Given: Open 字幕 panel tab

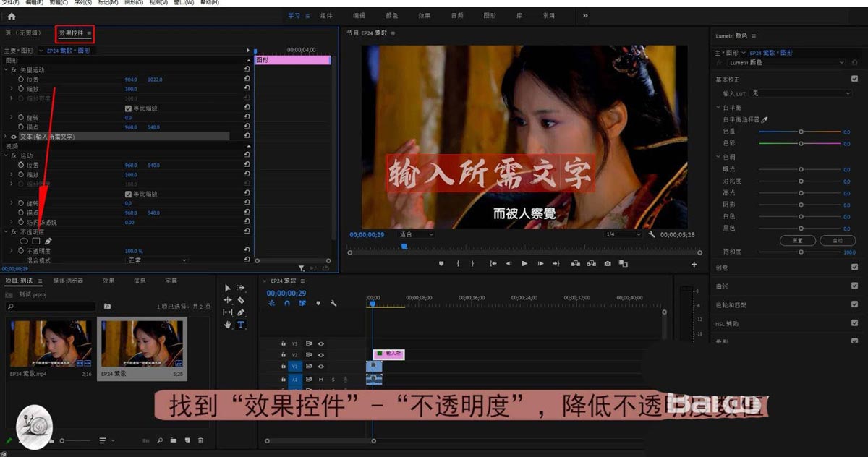Looking at the screenshot, I should point(171,281).
